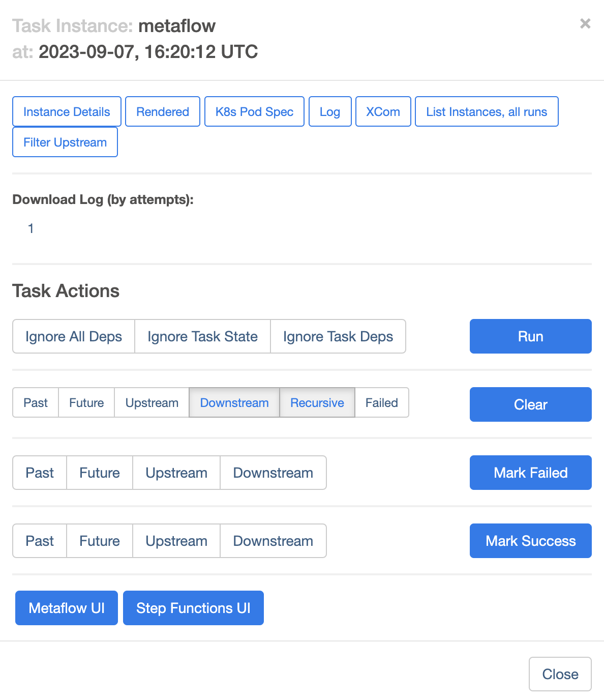Switch to the Rendered template view
The image size is (604, 700).
coord(163,111)
